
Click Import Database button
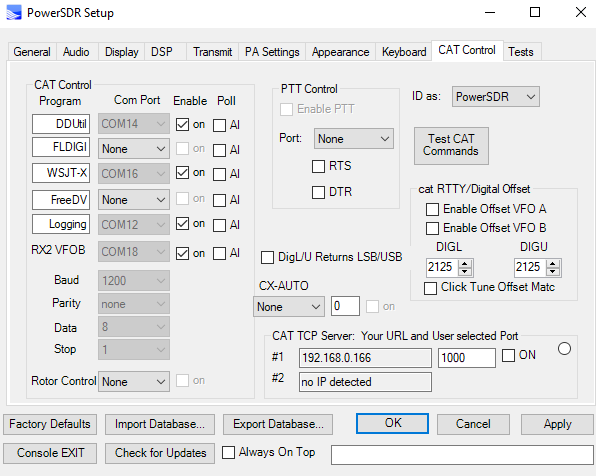point(160,424)
